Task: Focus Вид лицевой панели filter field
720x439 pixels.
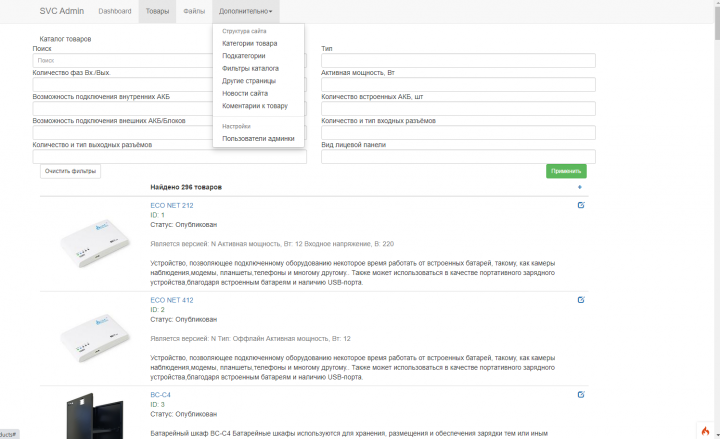Action: click(458, 156)
